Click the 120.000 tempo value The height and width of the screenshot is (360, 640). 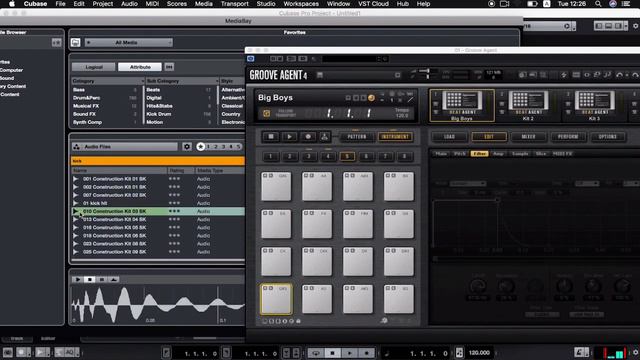(479, 353)
